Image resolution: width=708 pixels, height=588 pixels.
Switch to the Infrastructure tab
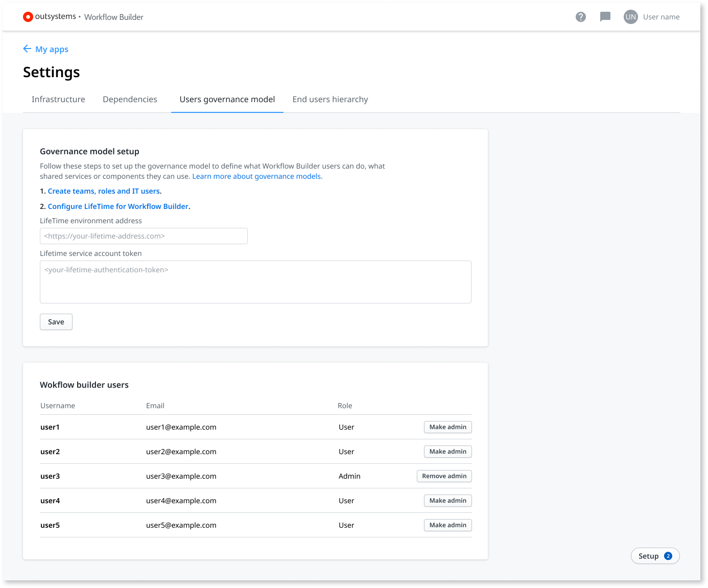pos(58,99)
